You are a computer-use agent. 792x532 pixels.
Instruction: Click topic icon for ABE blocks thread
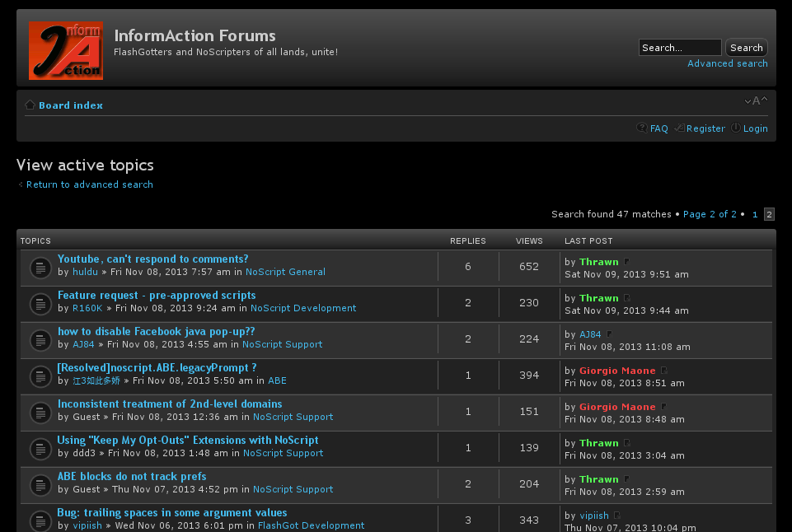[40, 485]
